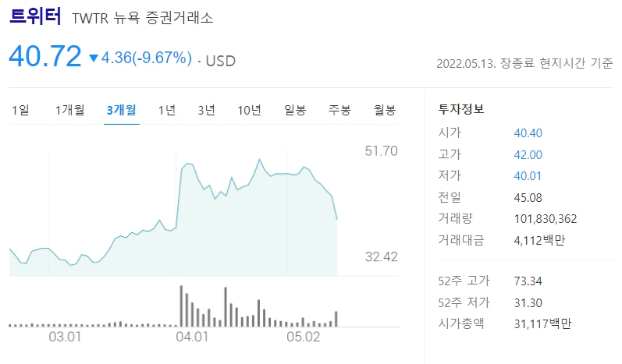Click the 투자정보 section heading
Viewport: 622px width, 364px height.
461,109
